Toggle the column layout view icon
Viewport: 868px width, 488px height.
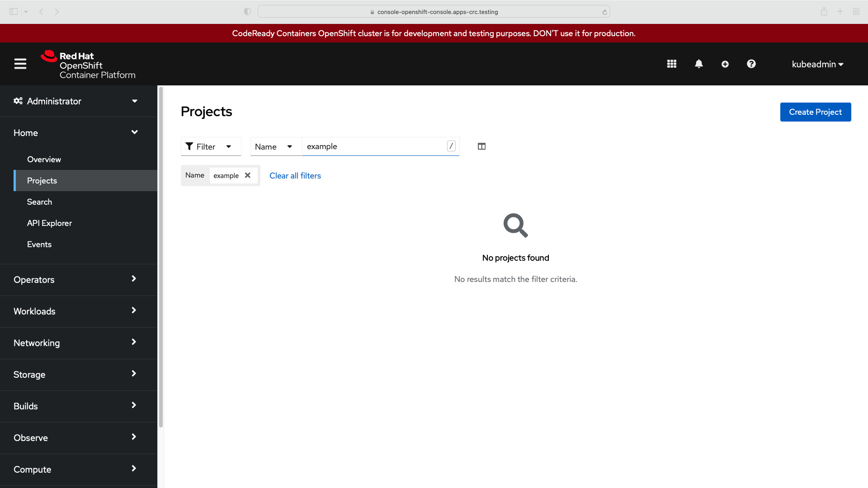pyautogui.click(x=481, y=146)
